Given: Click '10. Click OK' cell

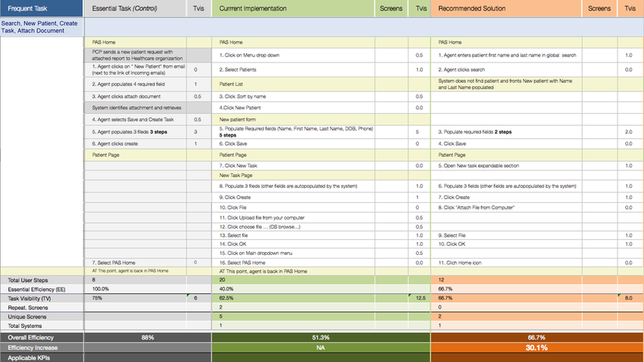Looking at the screenshot, I should point(506,244).
